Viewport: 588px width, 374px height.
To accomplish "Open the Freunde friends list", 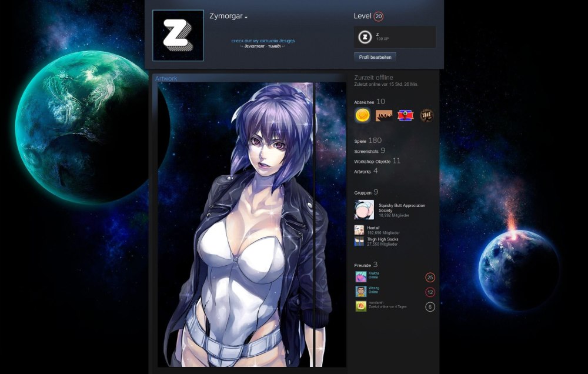I will coord(362,266).
